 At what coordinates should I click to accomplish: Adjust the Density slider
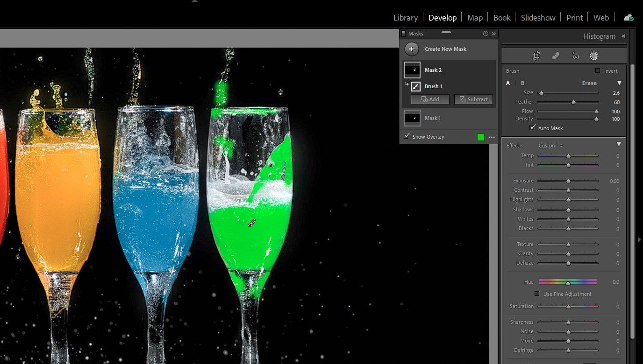(x=568, y=119)
